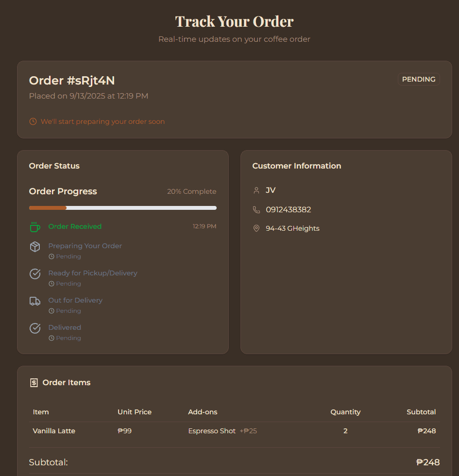This screenshot has width=459, height=476.
Task: Click the Order #sRjt4N heading
Action: (71, 81)
